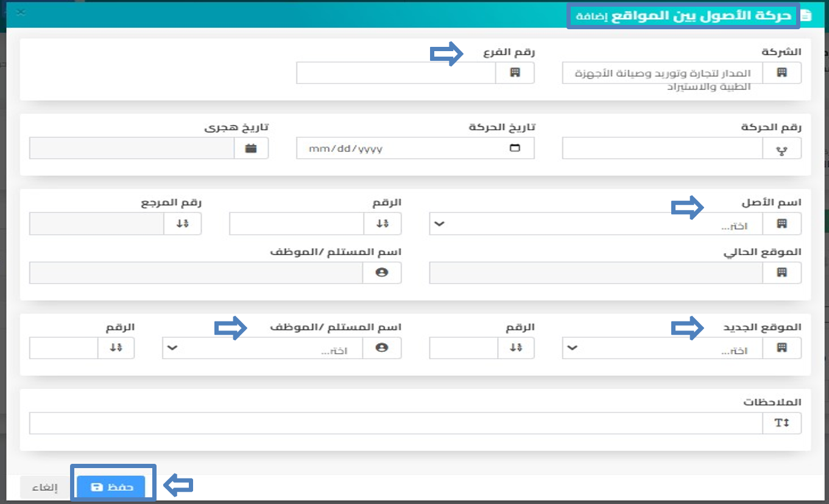This screenshot has height=504, width=829.
Task: Click sort icon of new location الرقم
Action: pos(516,348)
